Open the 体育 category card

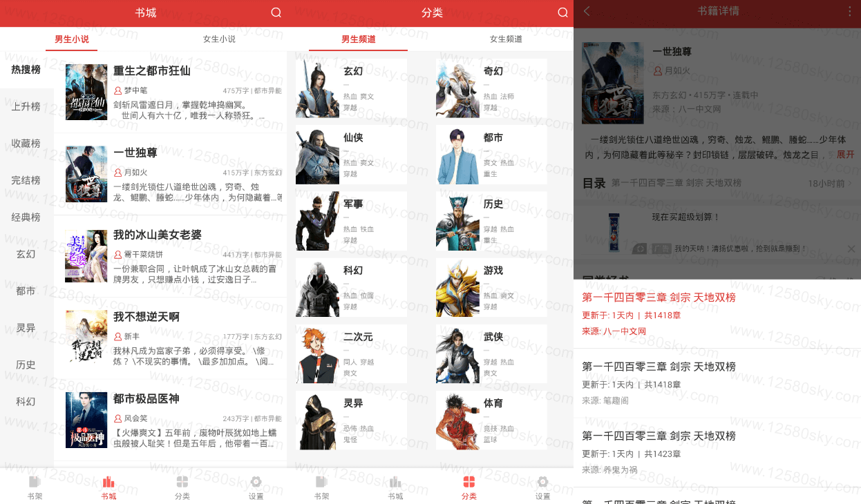tap(491, 420)
